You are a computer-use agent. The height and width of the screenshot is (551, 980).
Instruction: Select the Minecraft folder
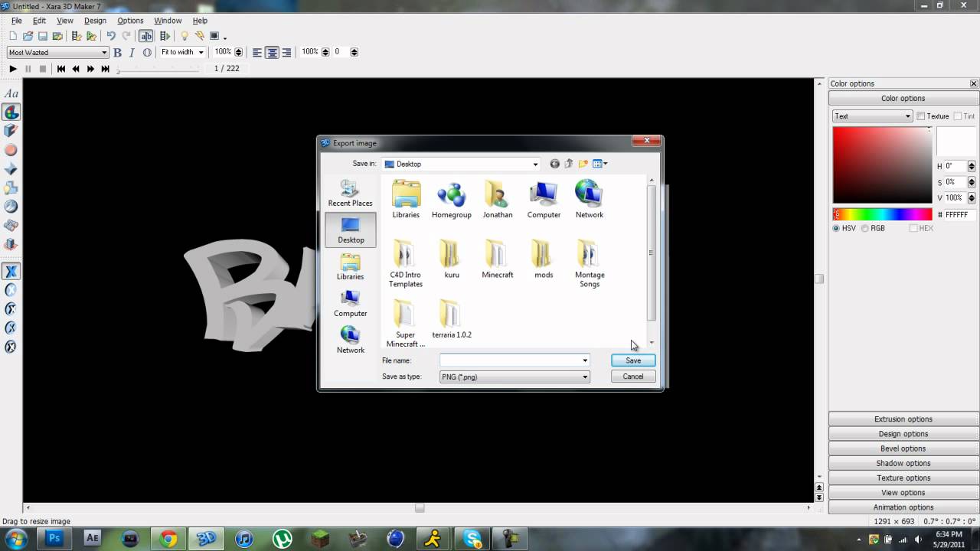tap(498, 259)
